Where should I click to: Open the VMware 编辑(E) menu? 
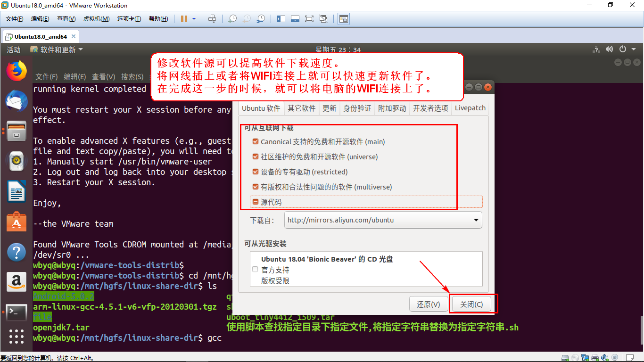tap(40, 19)
